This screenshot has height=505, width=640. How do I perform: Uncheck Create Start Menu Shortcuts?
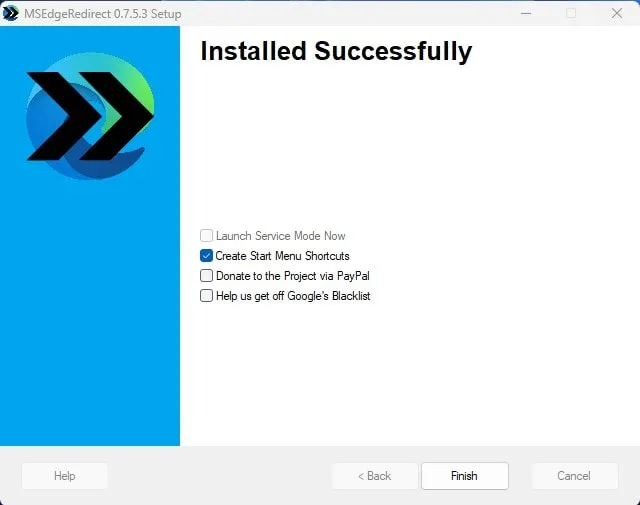pyautogui.click(x=206, y=256)
